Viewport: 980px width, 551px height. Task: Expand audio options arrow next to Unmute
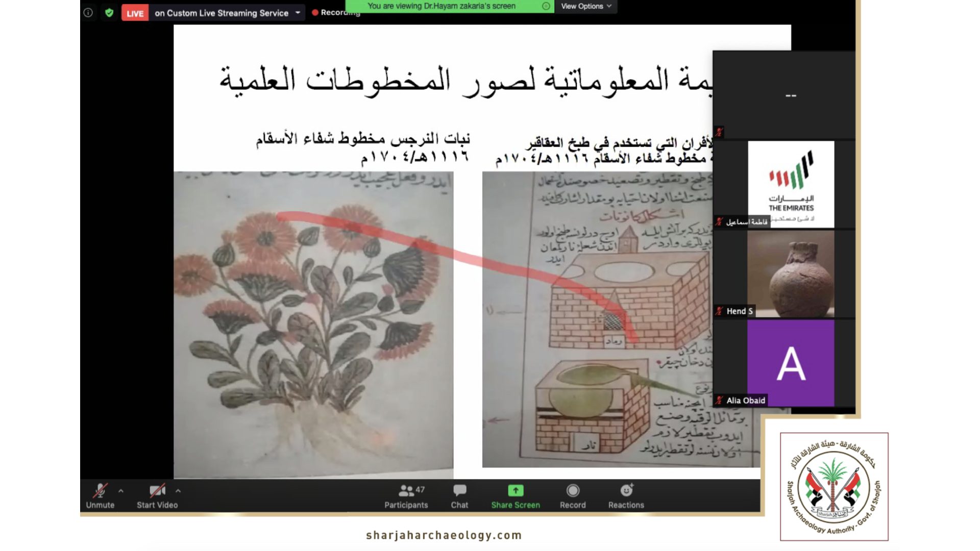point(121,491)
